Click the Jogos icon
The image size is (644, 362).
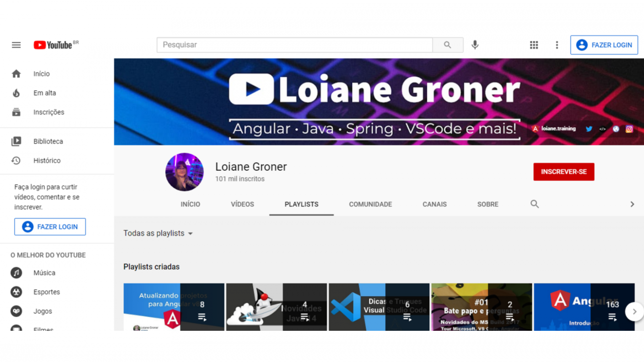(16, 311)
